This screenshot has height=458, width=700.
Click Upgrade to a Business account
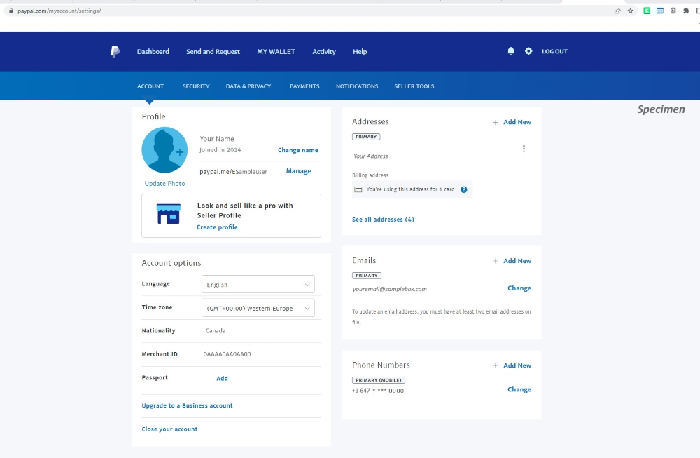tap(187, 405)
